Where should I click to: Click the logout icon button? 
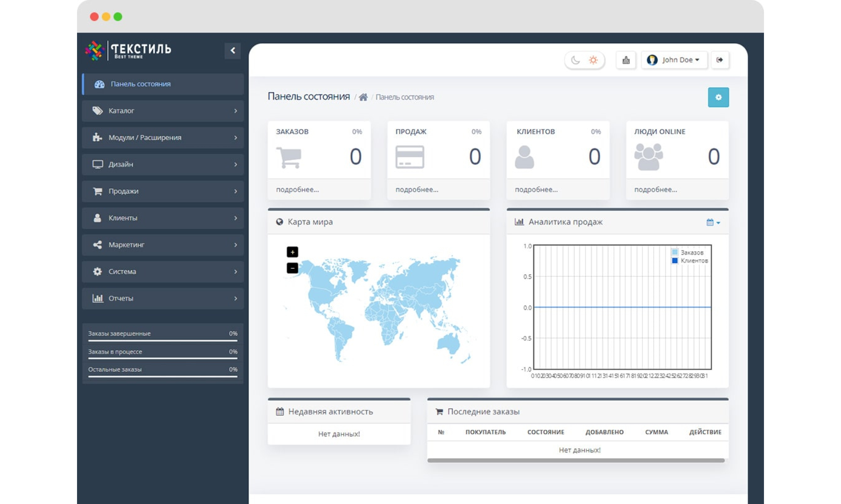719,60
